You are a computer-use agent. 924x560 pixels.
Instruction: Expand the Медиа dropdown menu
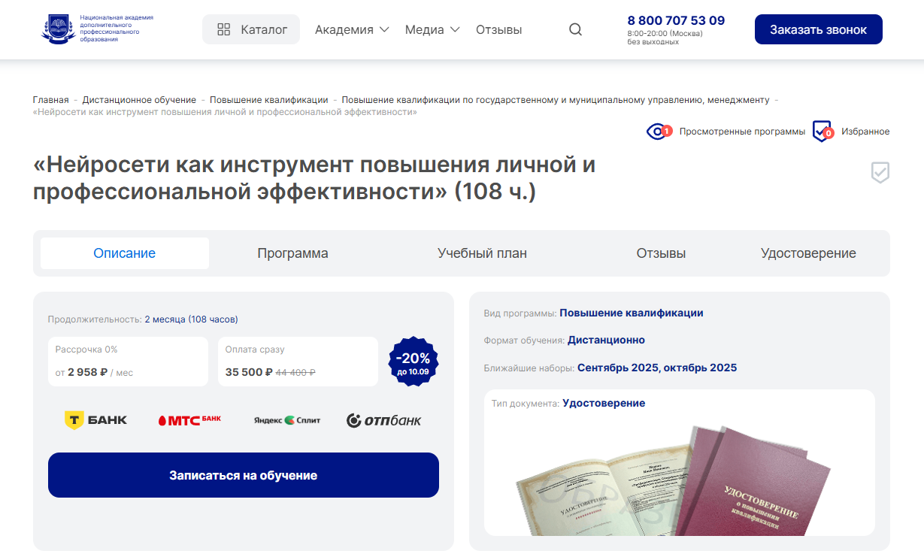point(432,30)
